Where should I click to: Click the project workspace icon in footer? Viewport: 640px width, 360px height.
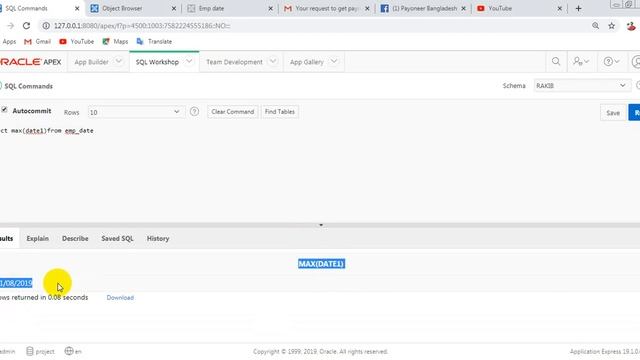click(40, 351)
